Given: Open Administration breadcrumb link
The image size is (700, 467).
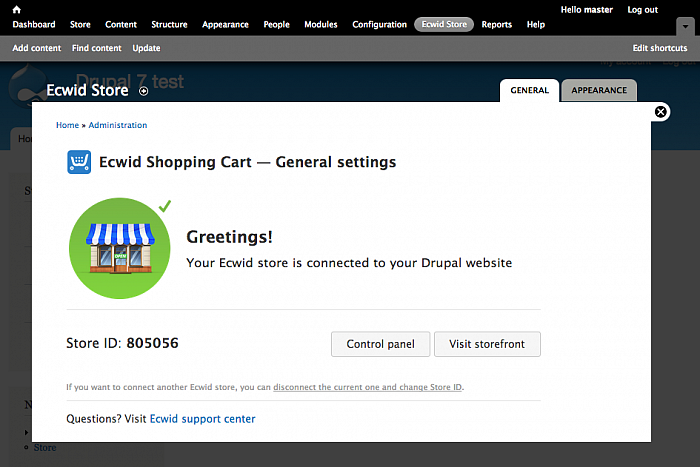Looking at the screenshot, I should (x=118, y=125).
